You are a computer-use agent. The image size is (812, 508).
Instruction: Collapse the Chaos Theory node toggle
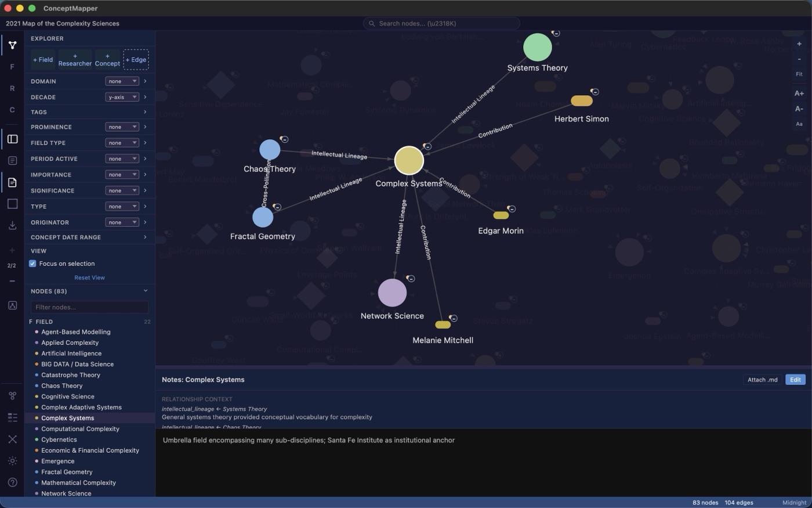click(284, 139)
